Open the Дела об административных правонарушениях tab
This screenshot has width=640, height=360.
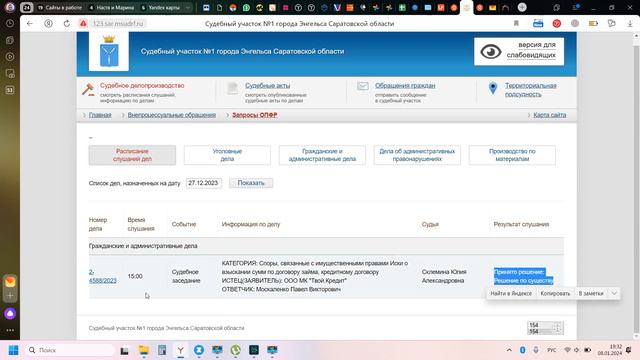tap(417, 155)
